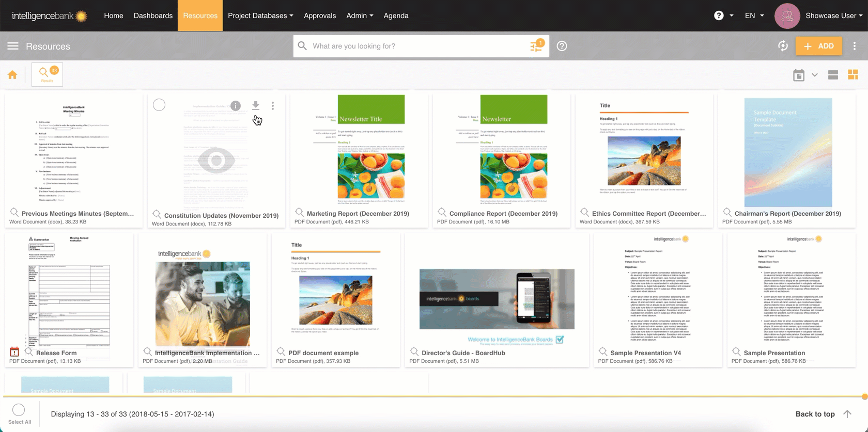Open search filter settings icon
868x432 pixels.
coord(536,46)
